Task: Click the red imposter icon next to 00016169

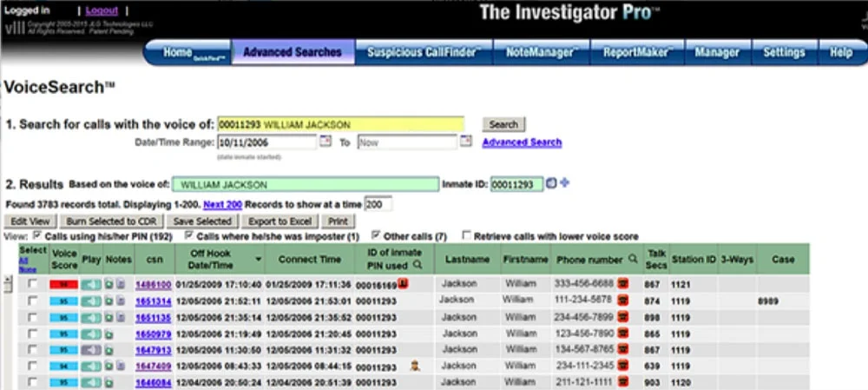Action: coord(403,284)
